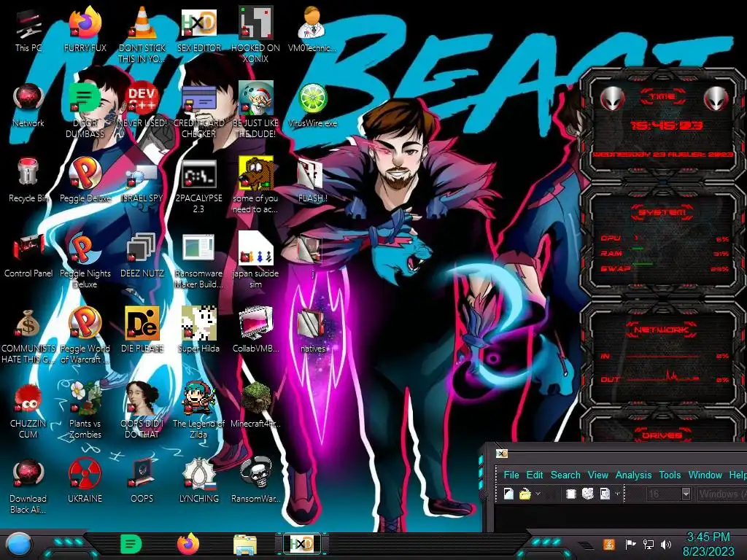The width and height of the screenshot is (747, 560).
Task: Open the Start orb on taskbar
Action: [x=18, y=545]
